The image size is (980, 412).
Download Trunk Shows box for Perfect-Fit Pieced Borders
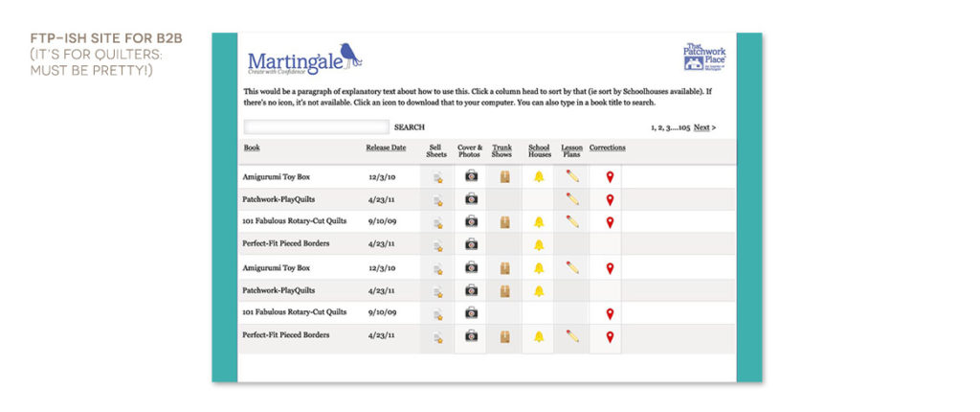(503, 336)
